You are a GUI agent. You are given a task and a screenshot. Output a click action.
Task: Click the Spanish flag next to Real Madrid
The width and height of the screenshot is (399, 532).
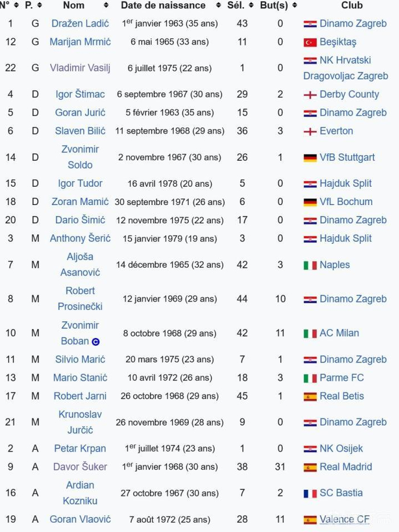click(x=310, y=468)
